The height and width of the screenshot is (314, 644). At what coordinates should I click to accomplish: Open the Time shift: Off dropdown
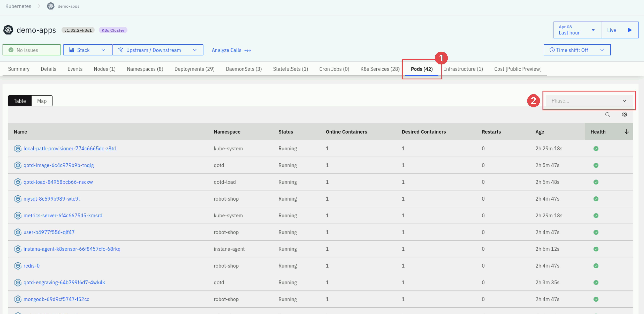577,50
